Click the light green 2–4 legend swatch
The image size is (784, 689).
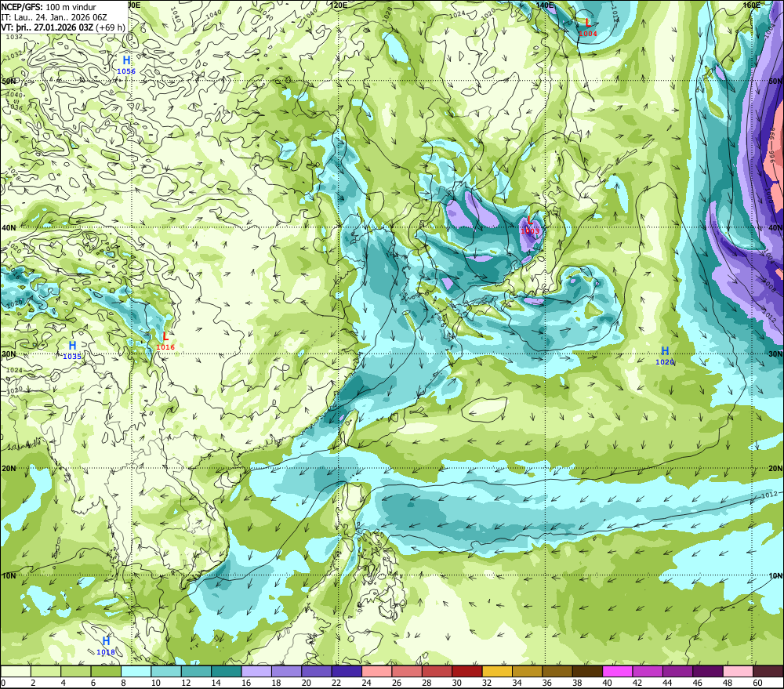[45, 671]
